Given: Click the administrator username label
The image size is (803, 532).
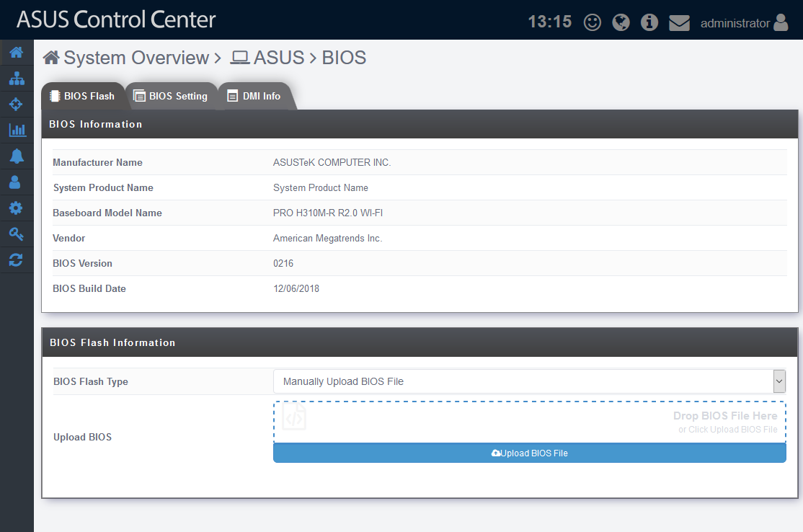Looking at the screenshot, I should pyautogui.click(x=735, y=24).
